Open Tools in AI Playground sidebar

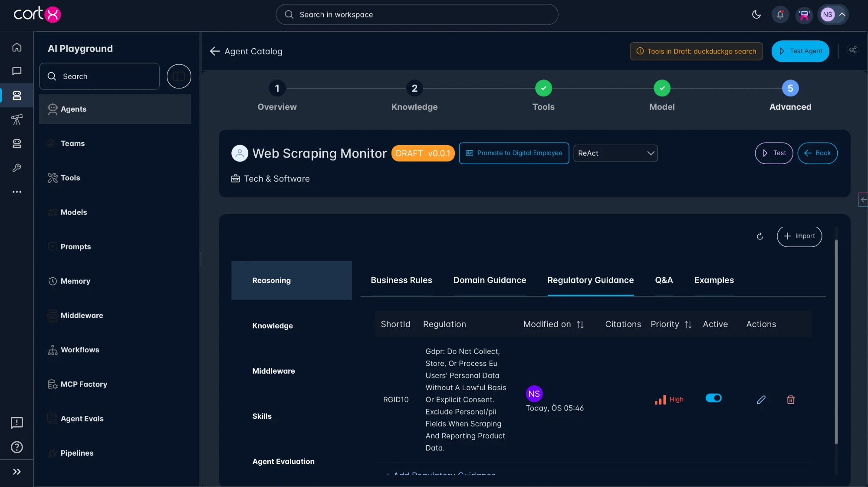[115, 178]
